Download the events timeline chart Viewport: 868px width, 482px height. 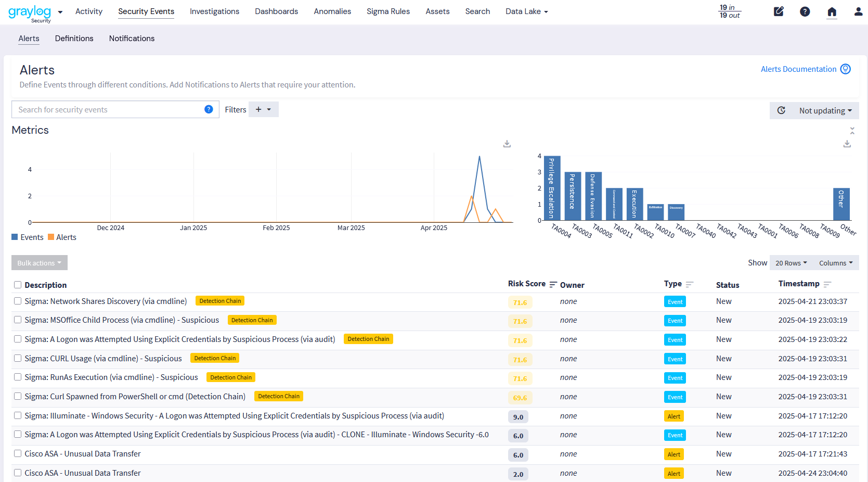(507, 144)
